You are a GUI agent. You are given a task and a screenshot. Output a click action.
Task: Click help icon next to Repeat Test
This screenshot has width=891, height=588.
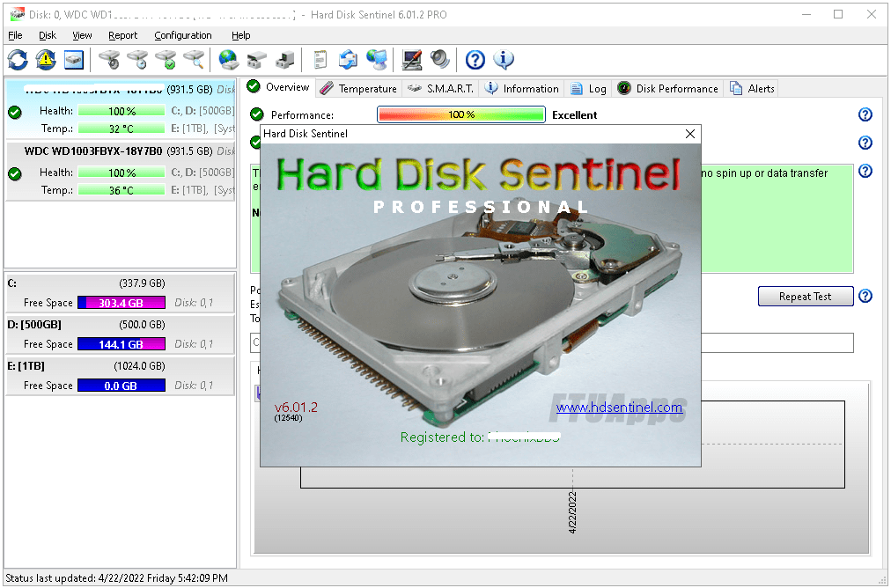tap(865, 296)
